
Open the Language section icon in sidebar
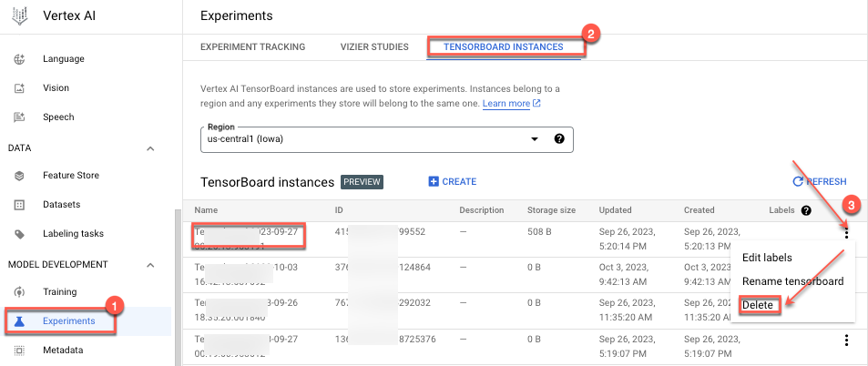[19, 59]
